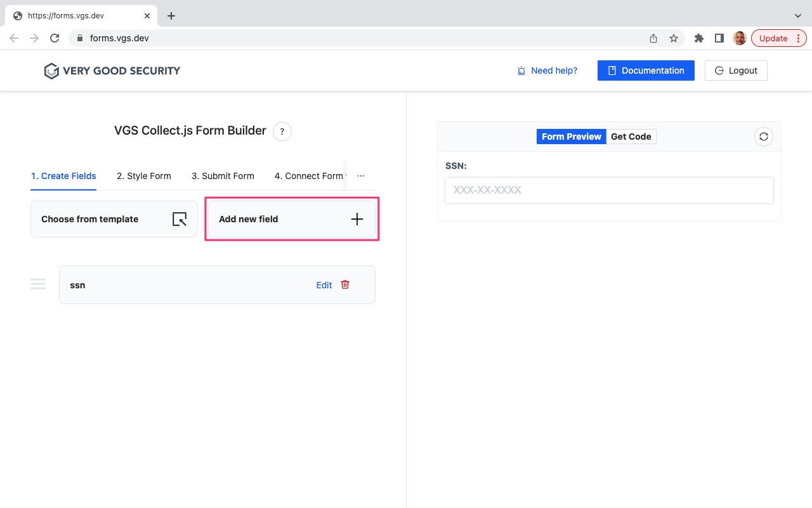Select the Form Preview tab

coord(572,137)
